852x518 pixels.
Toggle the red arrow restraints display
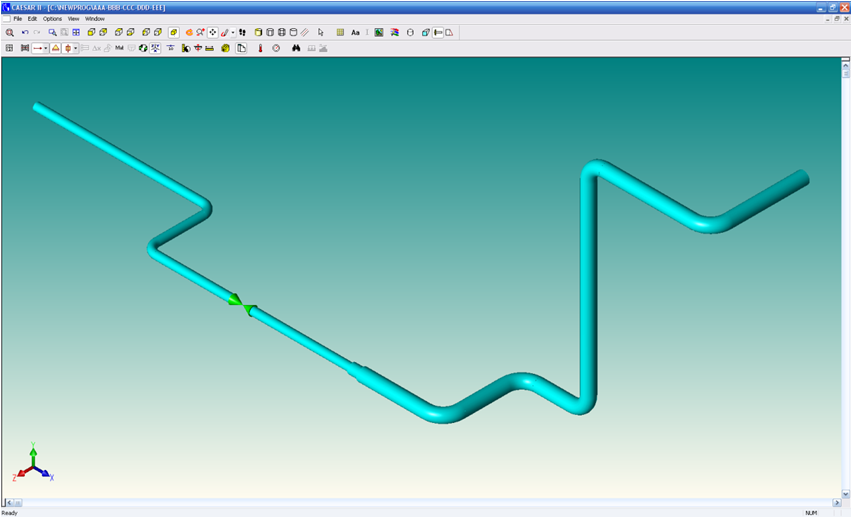tap(37, 48)
